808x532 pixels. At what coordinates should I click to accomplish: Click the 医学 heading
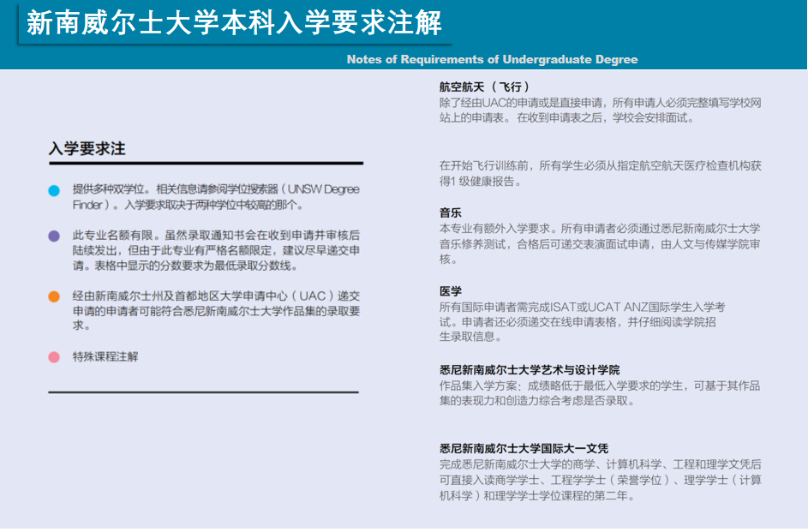[x=451, y=291]
